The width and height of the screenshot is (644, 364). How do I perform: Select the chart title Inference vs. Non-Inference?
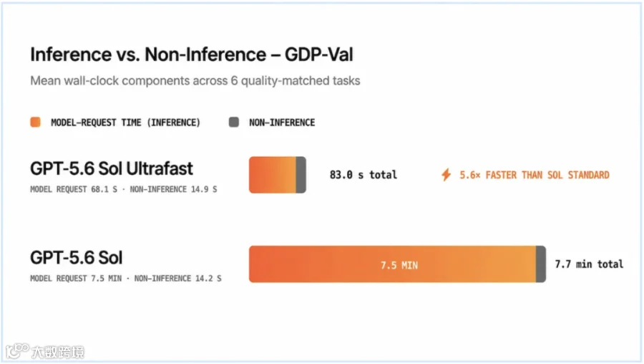(148, 54)
